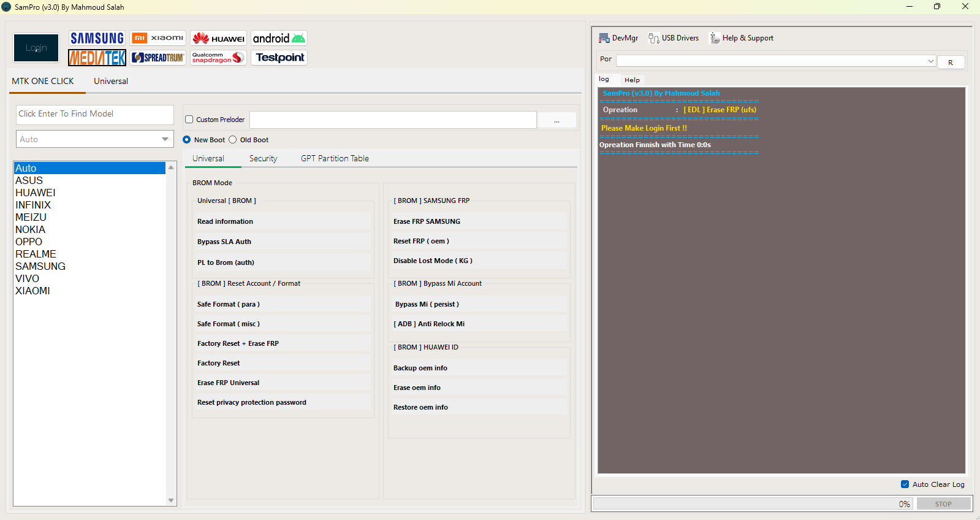Click the Factory Reset button
The image size is (980, 520).
pyautogui.click(x=283, y=363)
